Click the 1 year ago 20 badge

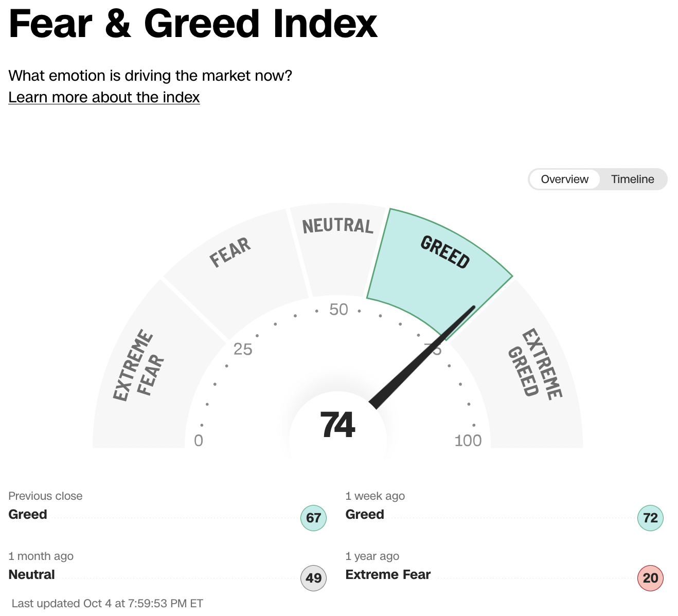tap(650, 578)
